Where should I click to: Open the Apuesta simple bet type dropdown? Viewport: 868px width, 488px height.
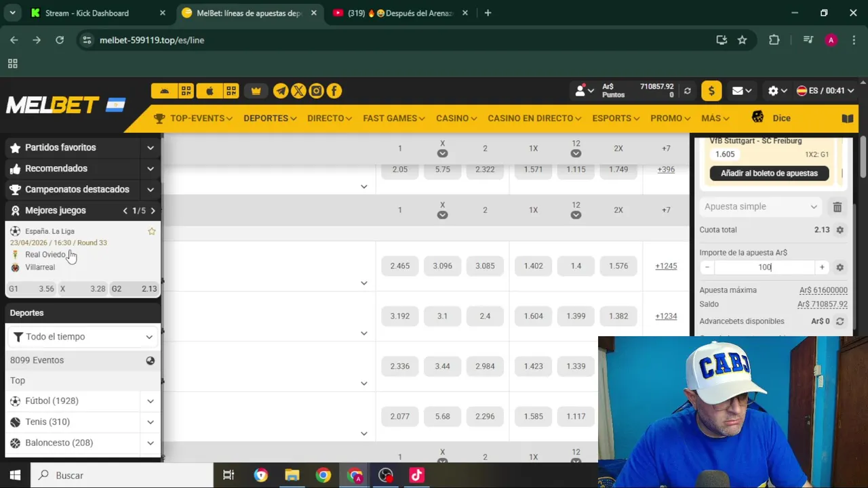(760, 207)
